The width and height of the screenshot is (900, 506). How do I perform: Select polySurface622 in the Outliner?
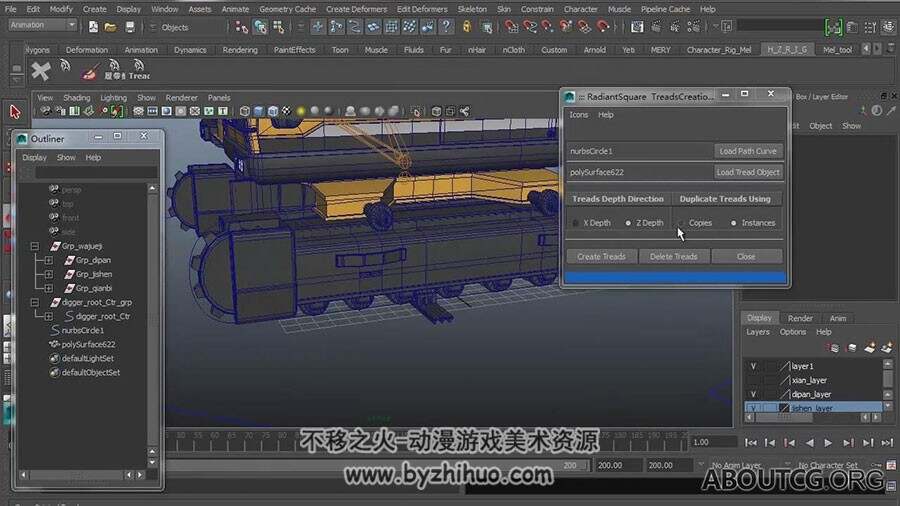[x=88, y=344]
